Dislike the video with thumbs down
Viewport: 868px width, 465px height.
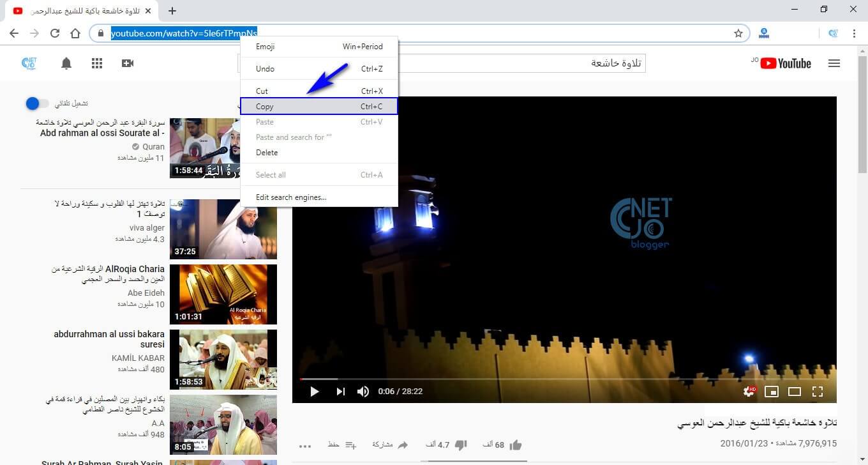460,445
